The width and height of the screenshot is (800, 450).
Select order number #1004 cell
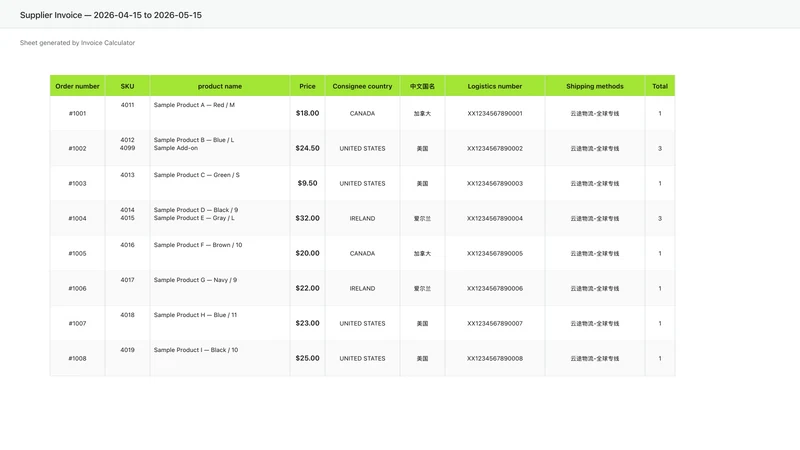tap(78, 218)
